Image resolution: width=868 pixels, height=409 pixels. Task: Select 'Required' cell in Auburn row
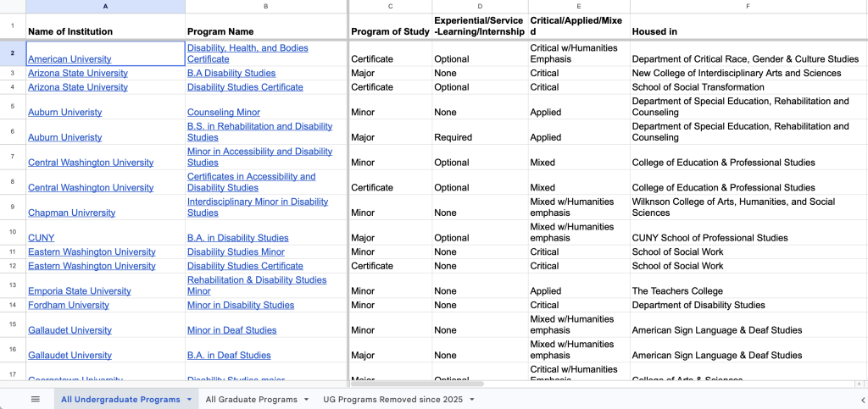[480, 131]
